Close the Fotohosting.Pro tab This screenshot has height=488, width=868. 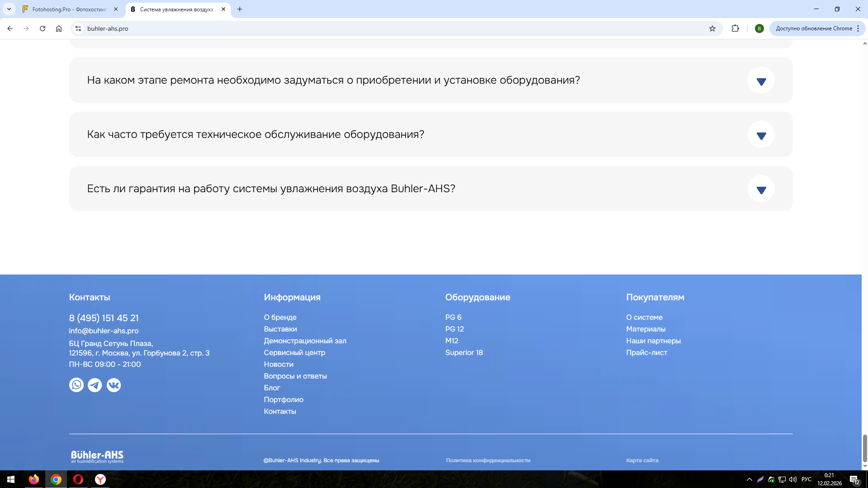click(116, 9)
